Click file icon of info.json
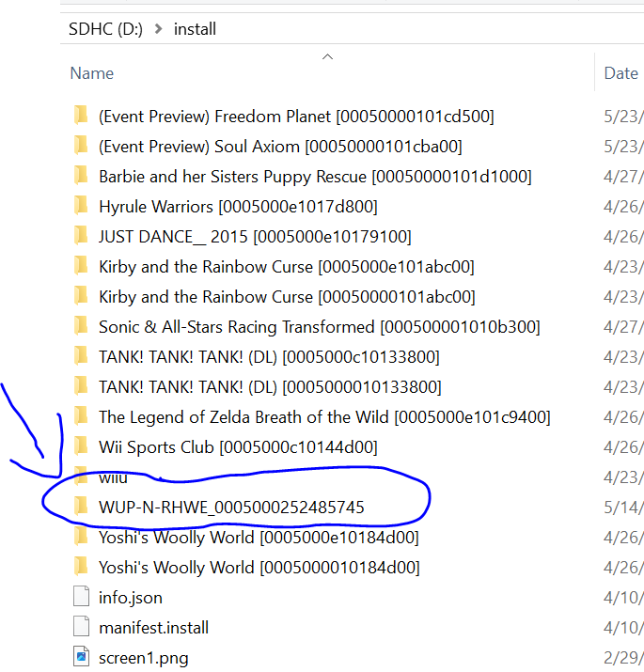The image size is (644, 672). point(81,597)
